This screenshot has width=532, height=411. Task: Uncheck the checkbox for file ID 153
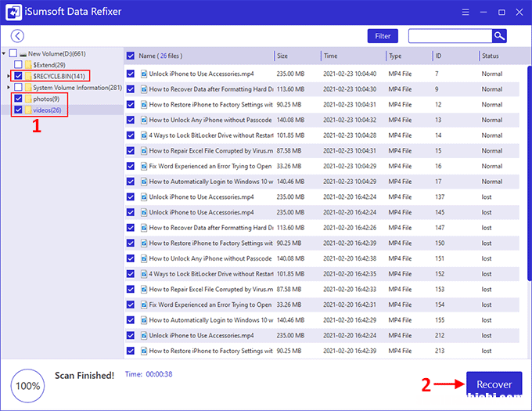pos(131,289)
